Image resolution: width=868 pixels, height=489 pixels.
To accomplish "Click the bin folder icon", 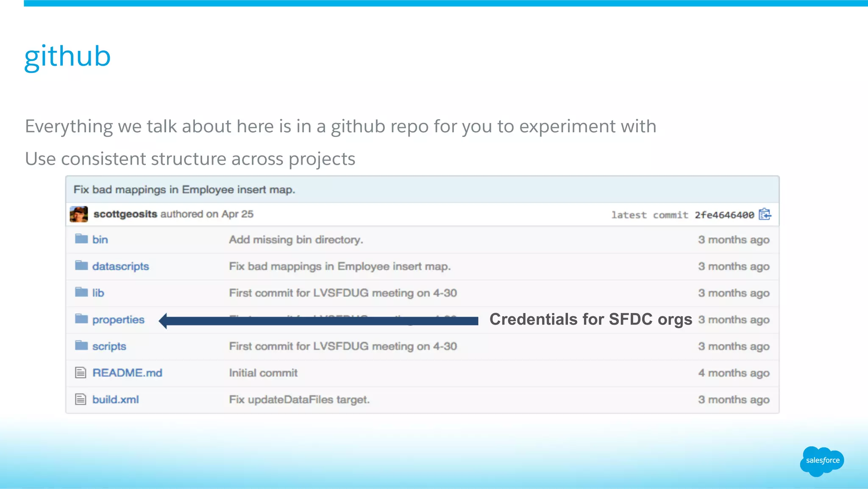I will [x=81, y=239].
